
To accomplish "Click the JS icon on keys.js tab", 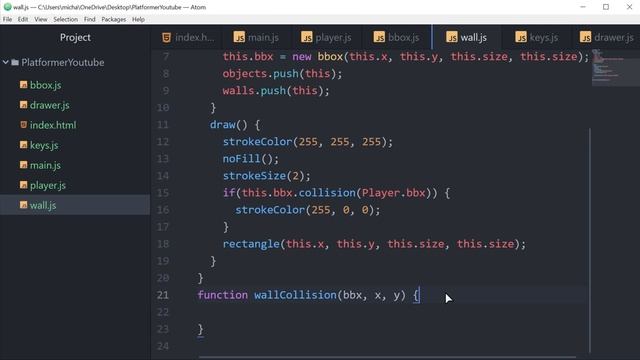I will pos(521,37).
